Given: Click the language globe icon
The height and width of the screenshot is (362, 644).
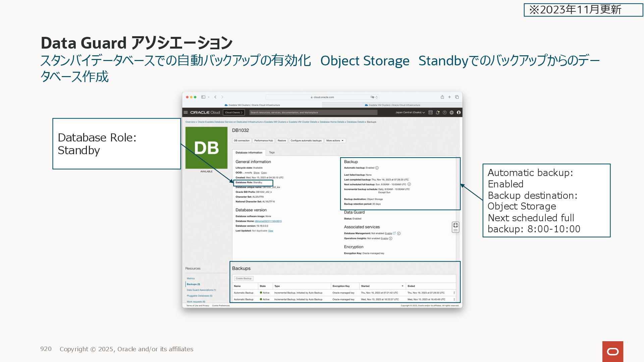Looking at the screenshot, I should point(451,113).
